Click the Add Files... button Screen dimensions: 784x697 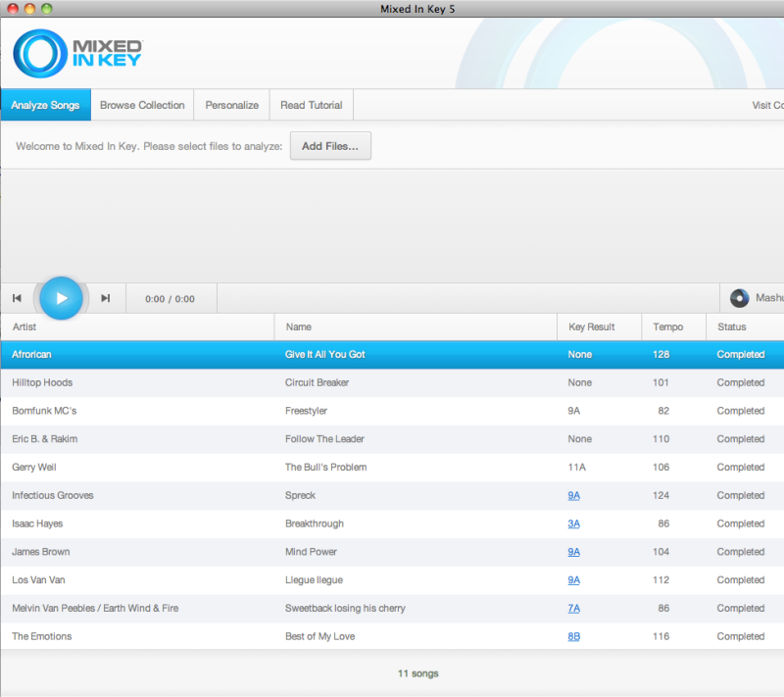coord(330,146)
